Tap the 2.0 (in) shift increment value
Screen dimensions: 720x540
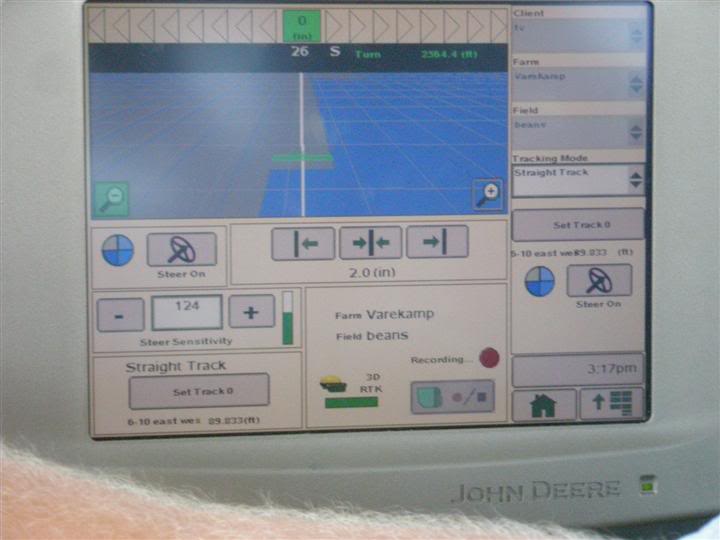pyautogui.click(x=372, y=272)
